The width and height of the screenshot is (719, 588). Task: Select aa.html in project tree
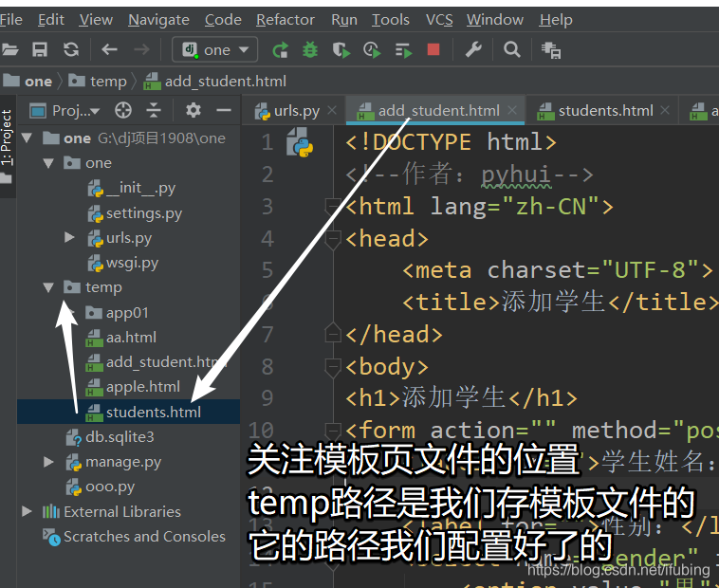(x=121, y=338)
